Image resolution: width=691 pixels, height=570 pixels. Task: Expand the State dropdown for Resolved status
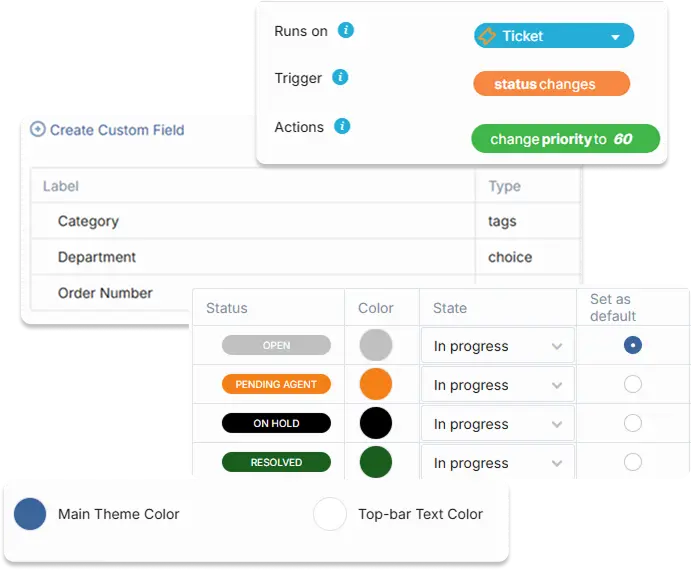click(x=497, y=463)
